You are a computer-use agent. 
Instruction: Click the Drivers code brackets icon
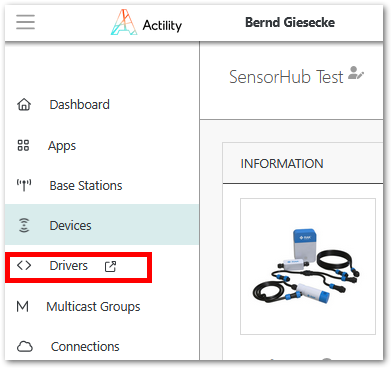pos(24,266)
